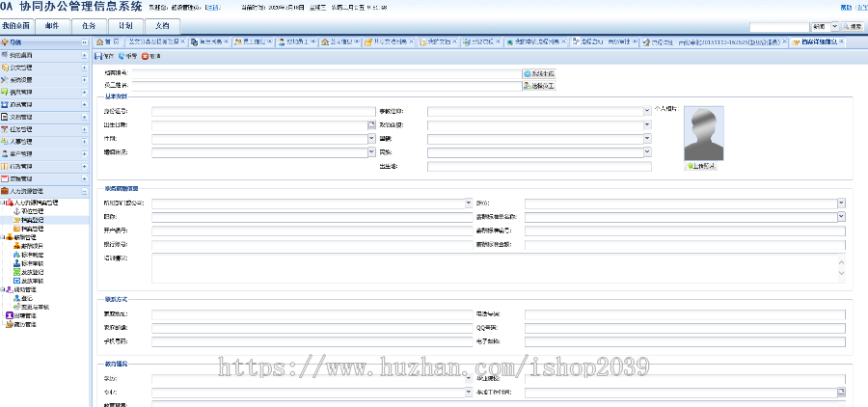Viewport: 868px width, 407px height.
Task: Expand the 公文管理 sidebar section
Action: 84,68
